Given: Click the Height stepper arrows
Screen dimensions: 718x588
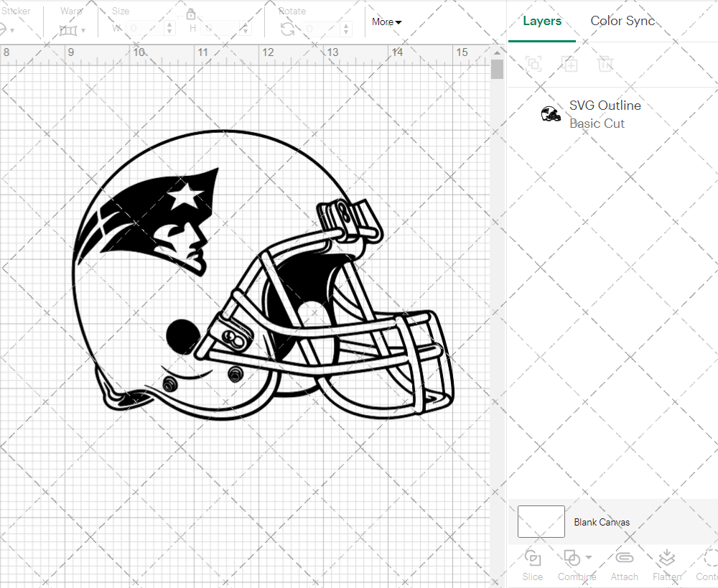Looking at the screenshot, I should [246, 29].
